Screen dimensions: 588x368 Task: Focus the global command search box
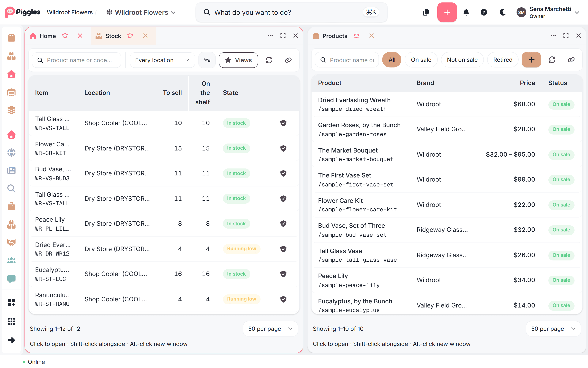(x=291, y=12)
